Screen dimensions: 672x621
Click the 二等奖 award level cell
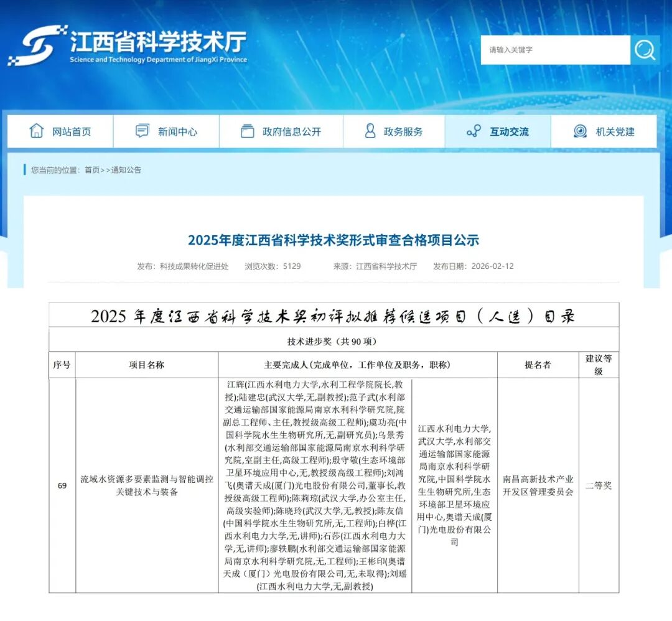click(599, 485)
